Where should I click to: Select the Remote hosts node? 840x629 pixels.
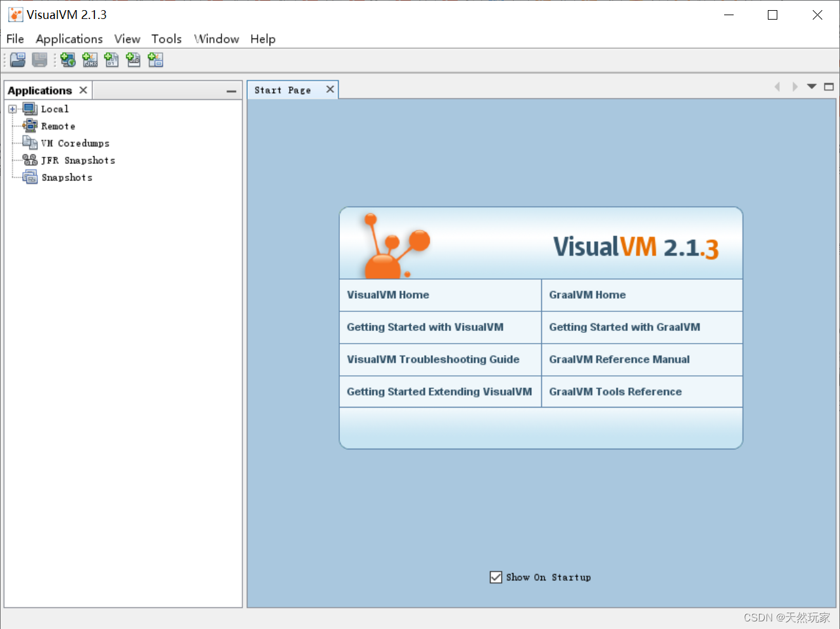tap(58, 126)
